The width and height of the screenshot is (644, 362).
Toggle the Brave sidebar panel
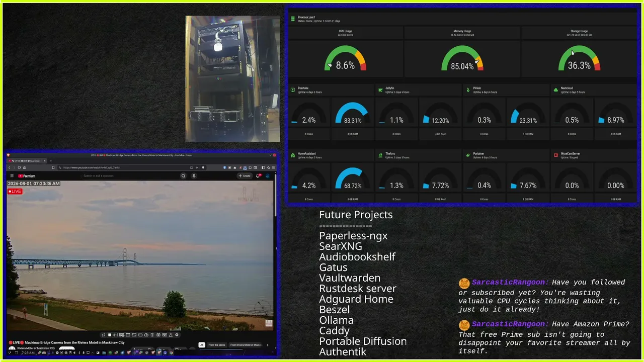[263, 167]
